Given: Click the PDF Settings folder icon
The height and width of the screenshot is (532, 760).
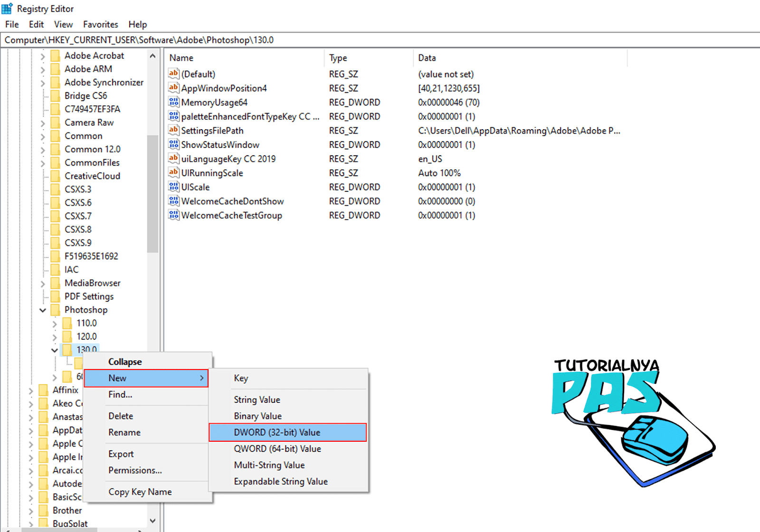Looking at the screenshot, I should coord(55,296).
